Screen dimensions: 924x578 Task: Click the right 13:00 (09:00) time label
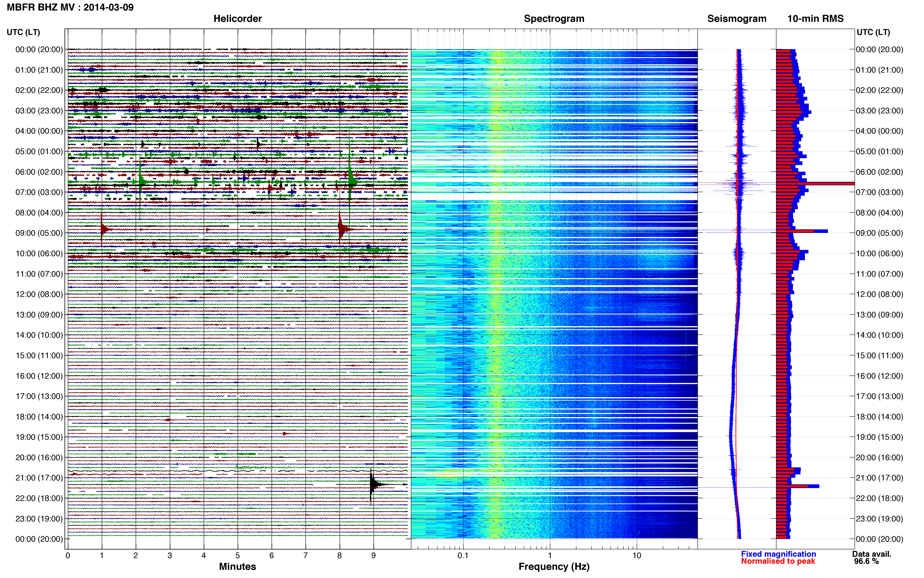[x=879, y=315]
